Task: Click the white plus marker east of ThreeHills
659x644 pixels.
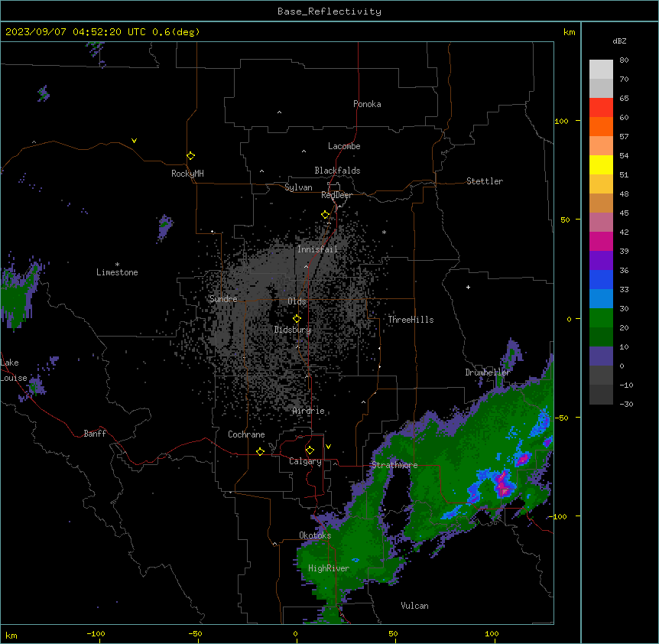Action: [468, 287]
